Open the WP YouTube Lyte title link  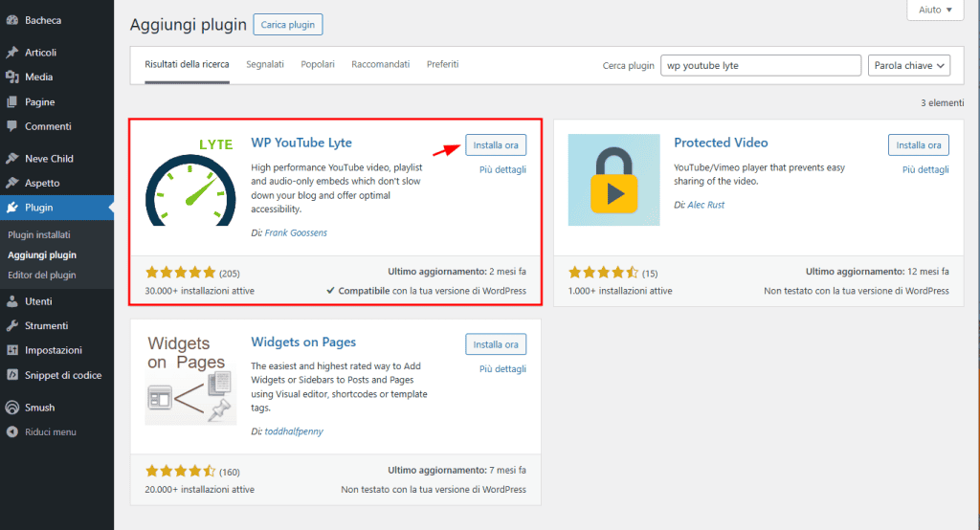(x=301, y=143)
